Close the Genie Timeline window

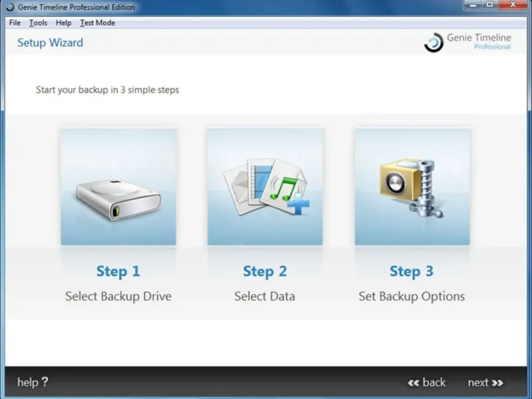tap(513, 5)
